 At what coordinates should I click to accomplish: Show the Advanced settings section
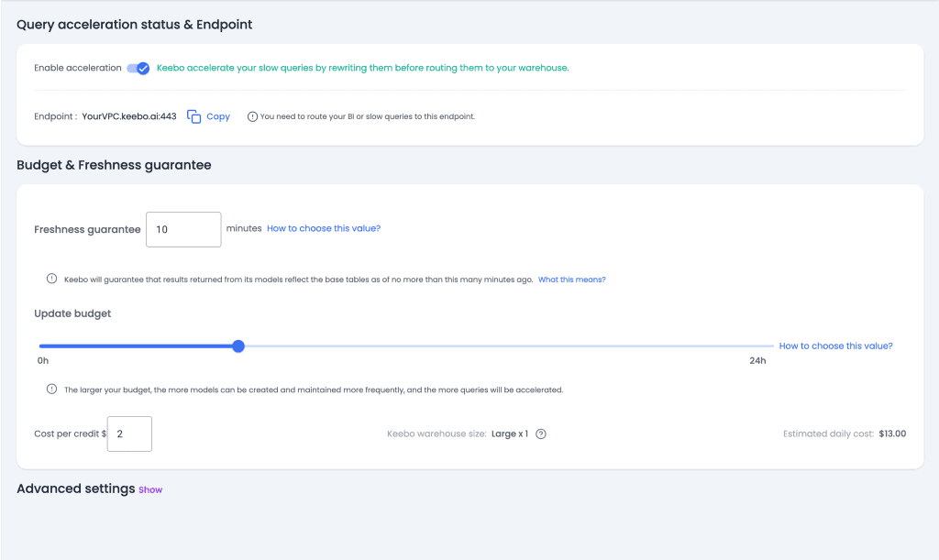150,489
